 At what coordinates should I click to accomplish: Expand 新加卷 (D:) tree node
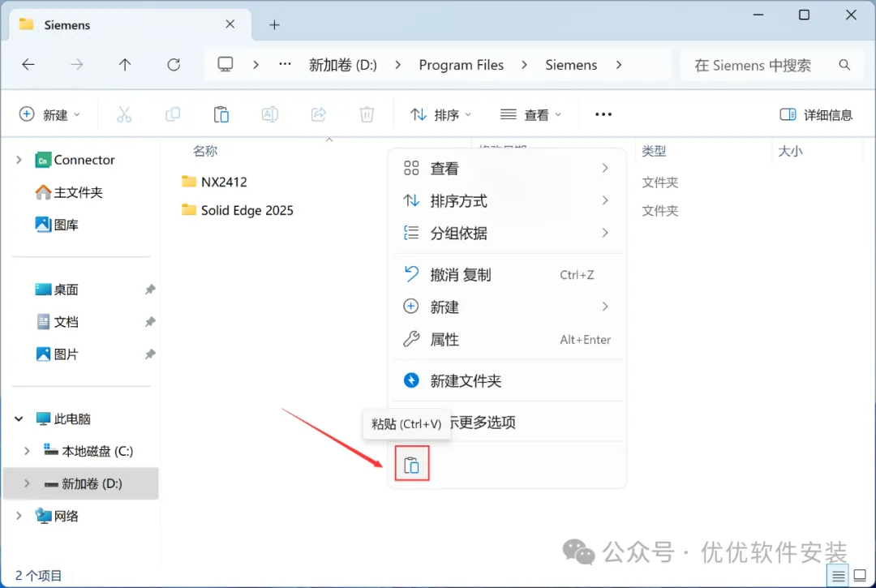click(x=27, y=483)
